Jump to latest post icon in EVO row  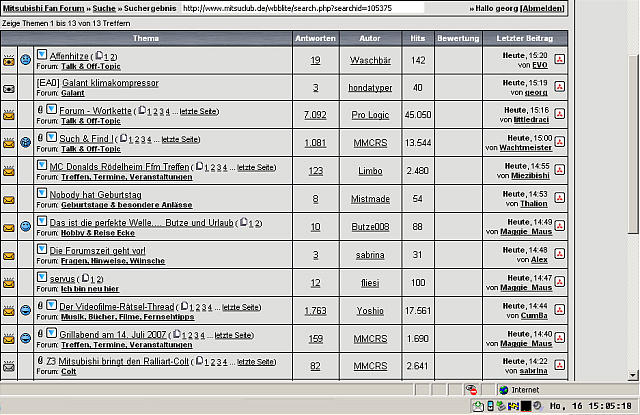[559, 60]
